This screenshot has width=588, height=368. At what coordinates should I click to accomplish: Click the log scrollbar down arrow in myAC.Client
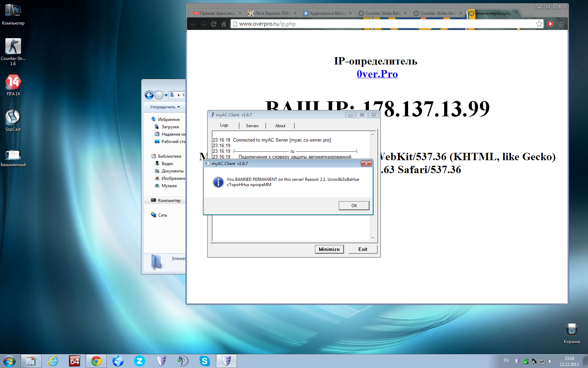click(x=373, y=238)
